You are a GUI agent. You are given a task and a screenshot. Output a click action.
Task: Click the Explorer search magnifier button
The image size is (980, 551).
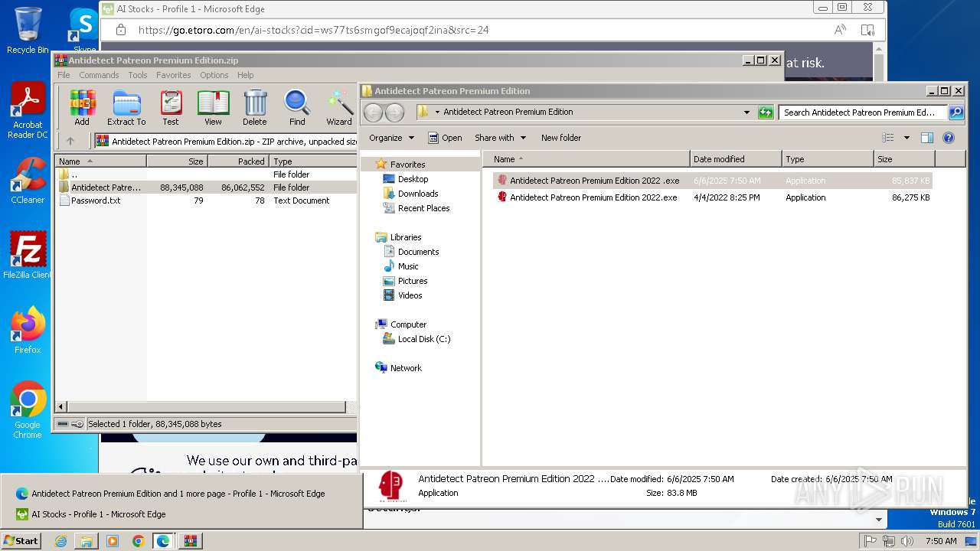pos(956,112)
